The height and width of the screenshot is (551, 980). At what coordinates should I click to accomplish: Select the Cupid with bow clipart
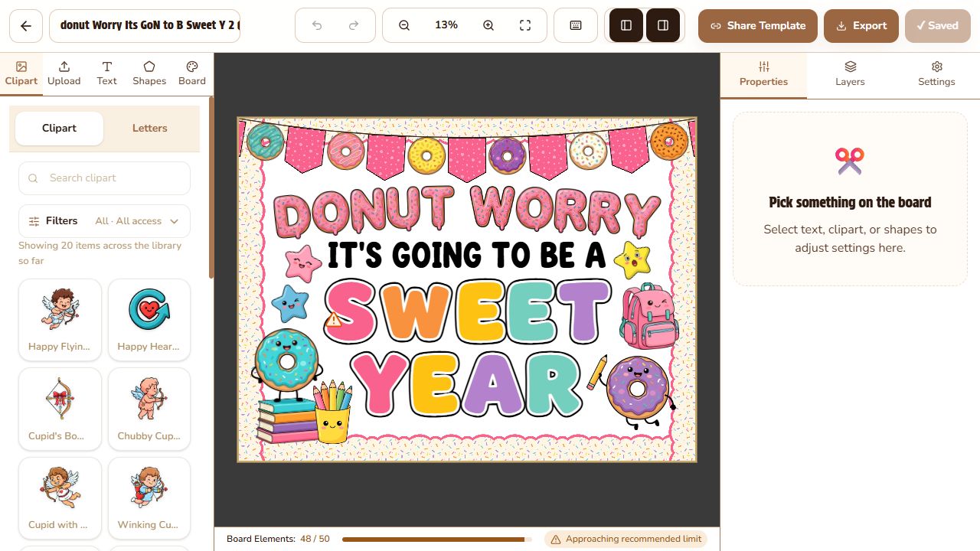[x=60, y=498]
